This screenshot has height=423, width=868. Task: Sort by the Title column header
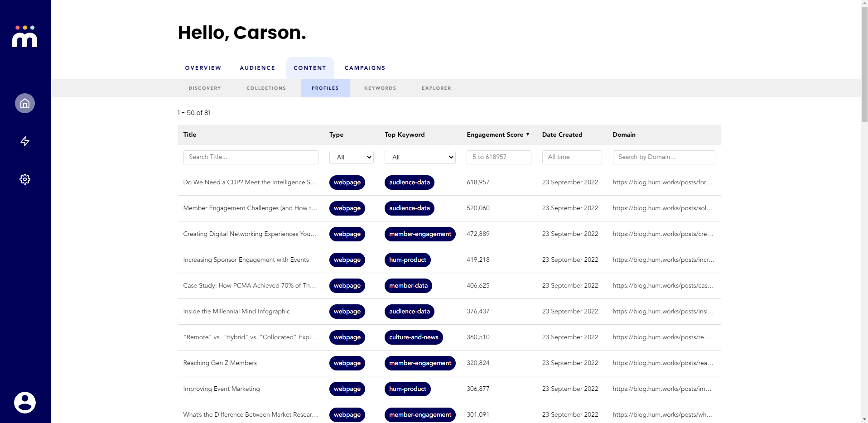click(190, 135)
